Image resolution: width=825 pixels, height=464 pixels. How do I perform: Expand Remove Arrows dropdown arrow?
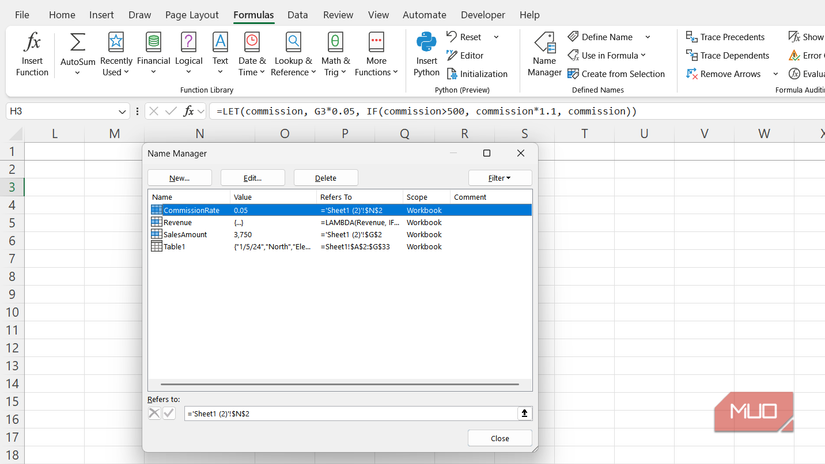click(775, 74)
